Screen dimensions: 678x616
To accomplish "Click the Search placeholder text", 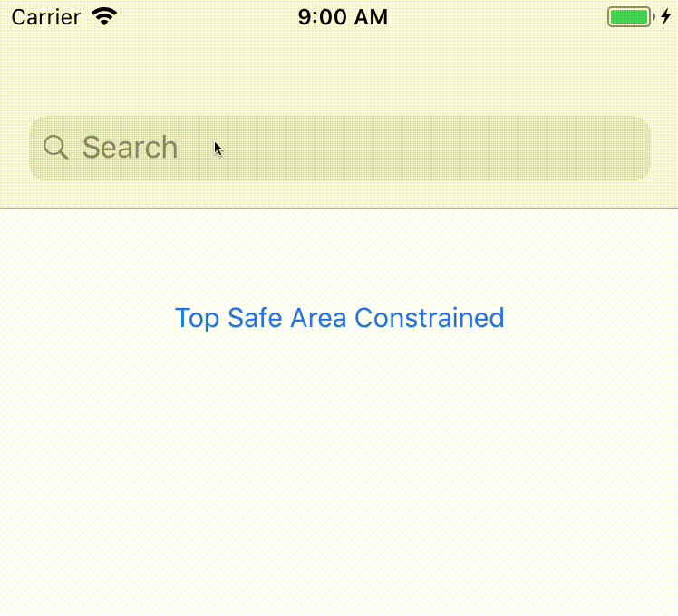I will (130, 148).
